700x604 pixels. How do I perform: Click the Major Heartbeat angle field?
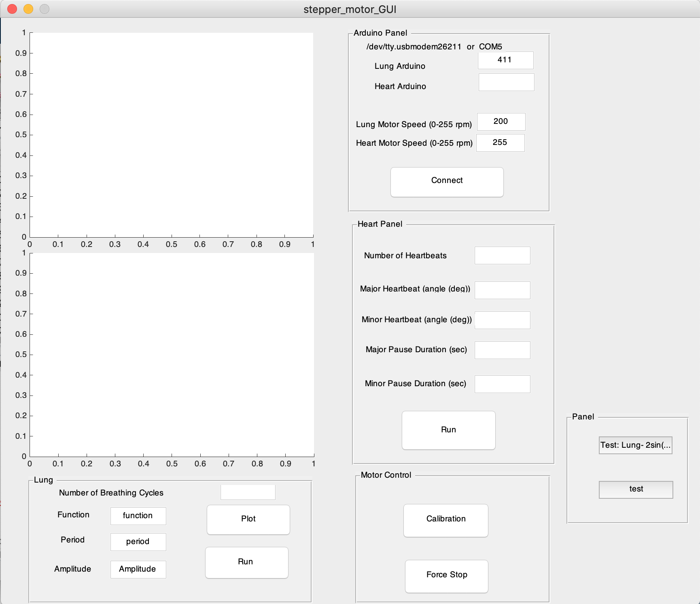click(x=502, y=290)
